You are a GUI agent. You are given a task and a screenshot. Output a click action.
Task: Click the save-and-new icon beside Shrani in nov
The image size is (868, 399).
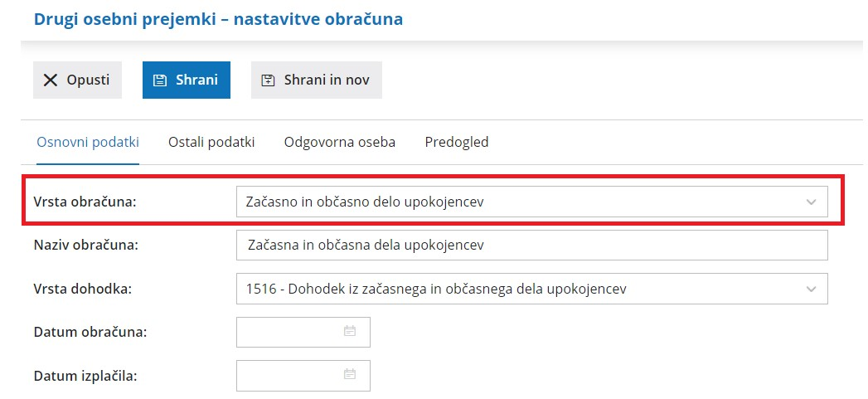click(268, 80)
